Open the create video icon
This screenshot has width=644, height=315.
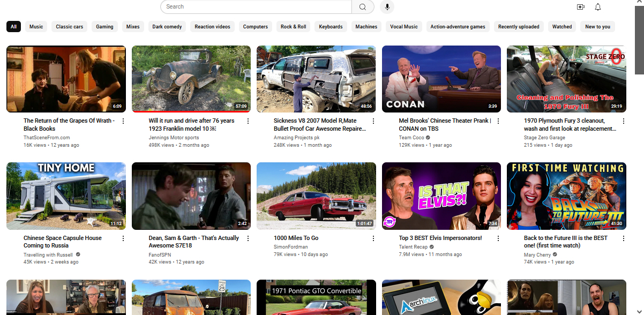click(x=580, y=7)
